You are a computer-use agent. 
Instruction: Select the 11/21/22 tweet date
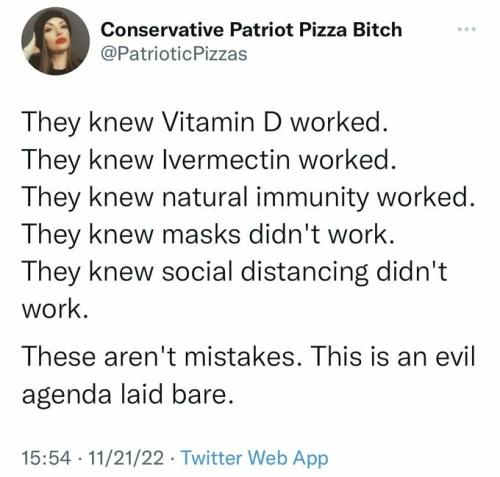click(x=126, y=457)
